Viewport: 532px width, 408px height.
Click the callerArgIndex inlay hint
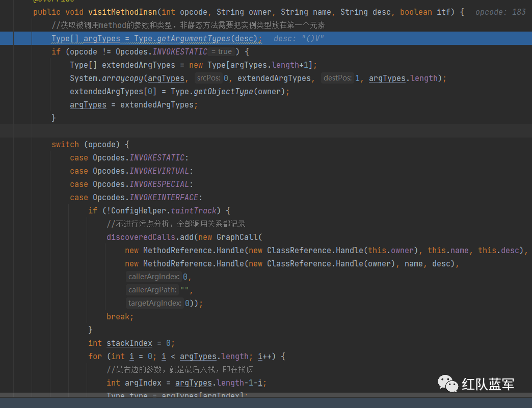(153, 277)
